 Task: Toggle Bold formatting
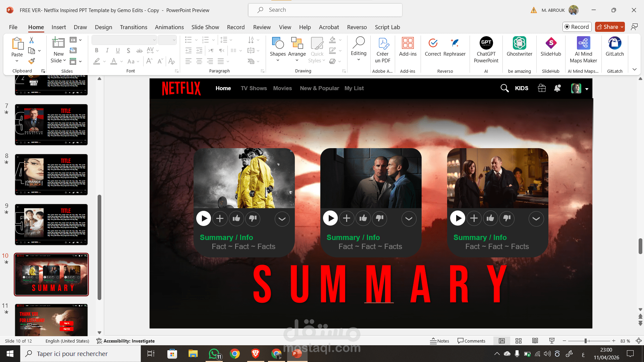tap(97, 50)
